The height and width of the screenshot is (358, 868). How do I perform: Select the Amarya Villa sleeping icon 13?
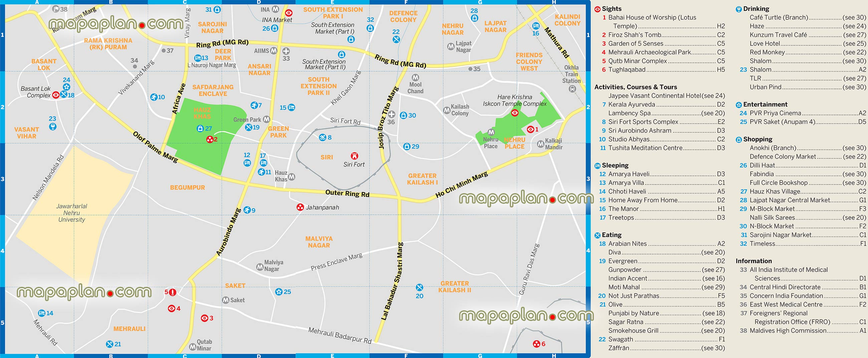tap(198, 58)
